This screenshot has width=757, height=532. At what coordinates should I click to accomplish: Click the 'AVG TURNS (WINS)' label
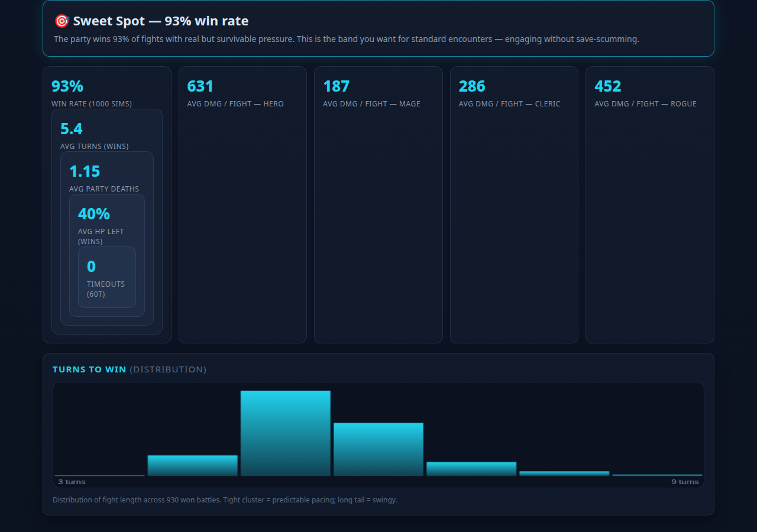(95, 147)
